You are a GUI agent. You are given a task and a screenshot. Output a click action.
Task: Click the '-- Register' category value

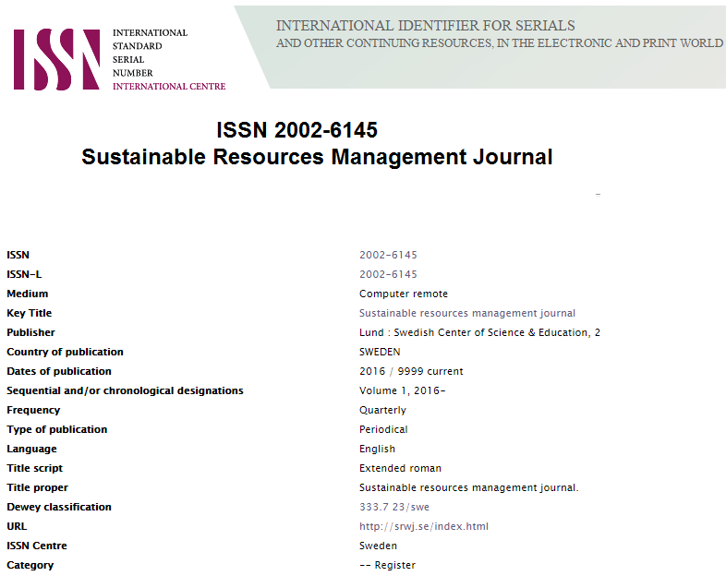[388, 565]
